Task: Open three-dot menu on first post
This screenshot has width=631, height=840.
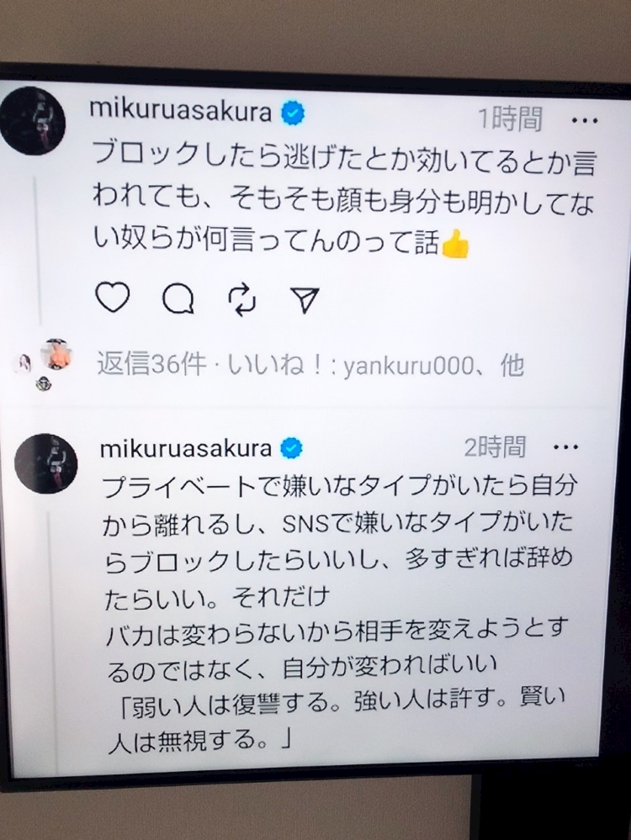Action: [585, 120]
